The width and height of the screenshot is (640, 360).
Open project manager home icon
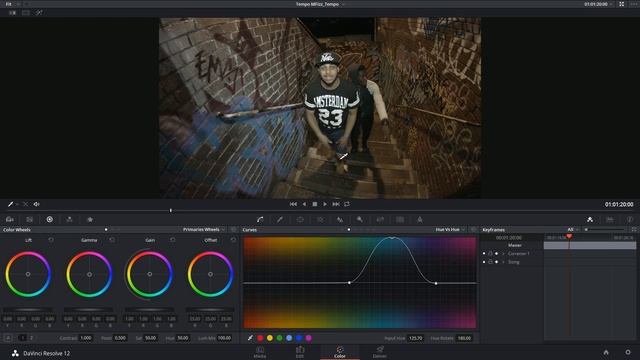[x=606, y=352]
